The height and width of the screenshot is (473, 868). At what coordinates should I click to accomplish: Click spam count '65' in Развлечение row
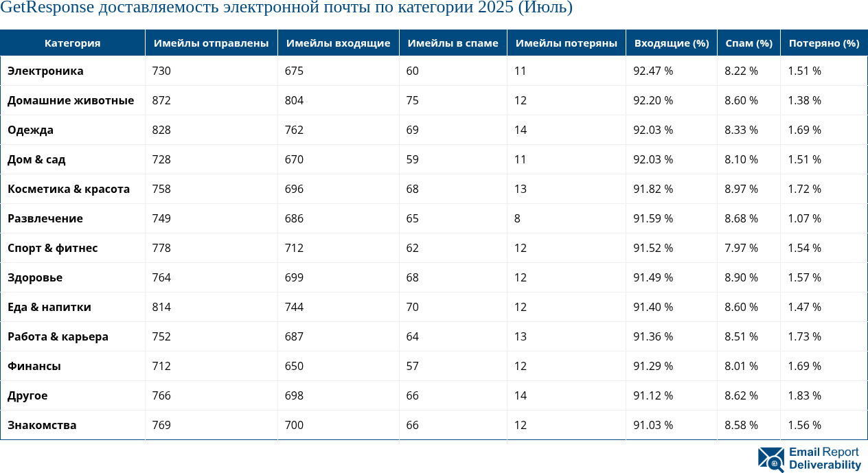[x=413, y=218]
